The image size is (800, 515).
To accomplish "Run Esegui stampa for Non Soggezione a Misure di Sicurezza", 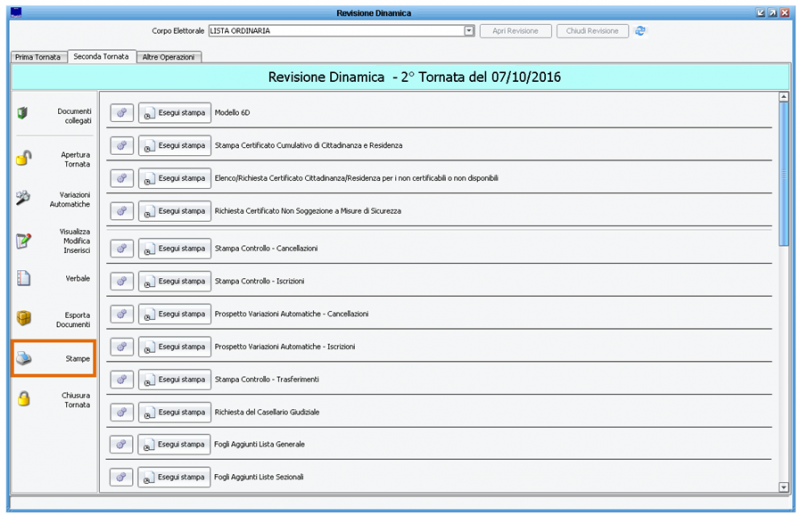I will 174,211.
